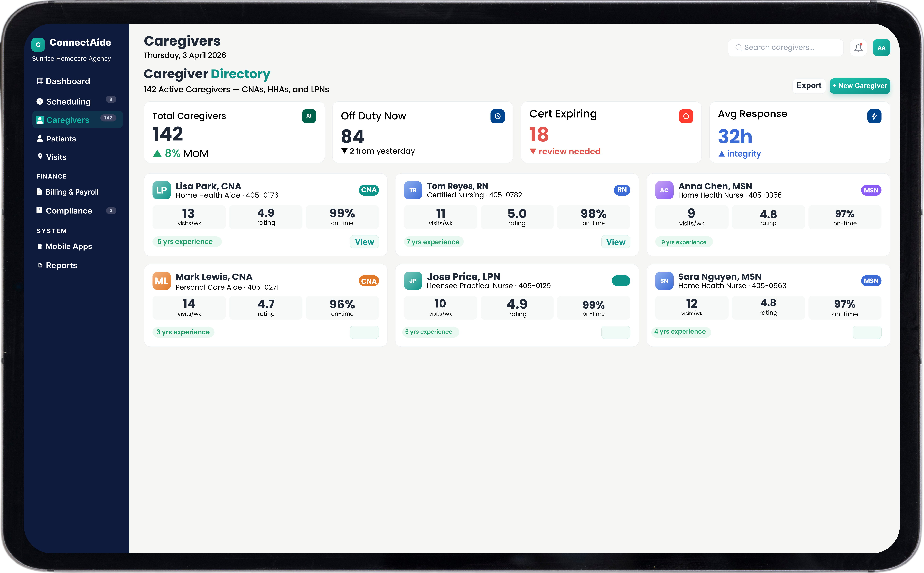924x573 pixels.
Task: Click the '3 yrs experience' tag
Action: click(183, 332)
